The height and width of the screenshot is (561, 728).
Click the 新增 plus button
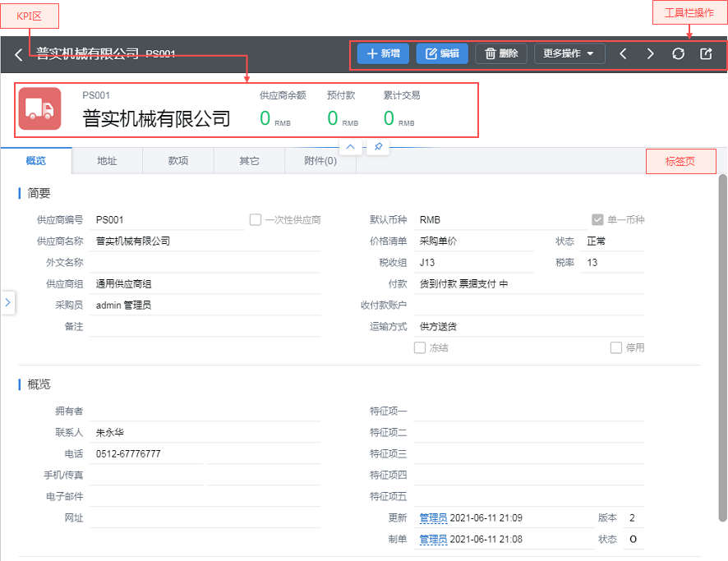click(x=383, y=54)
